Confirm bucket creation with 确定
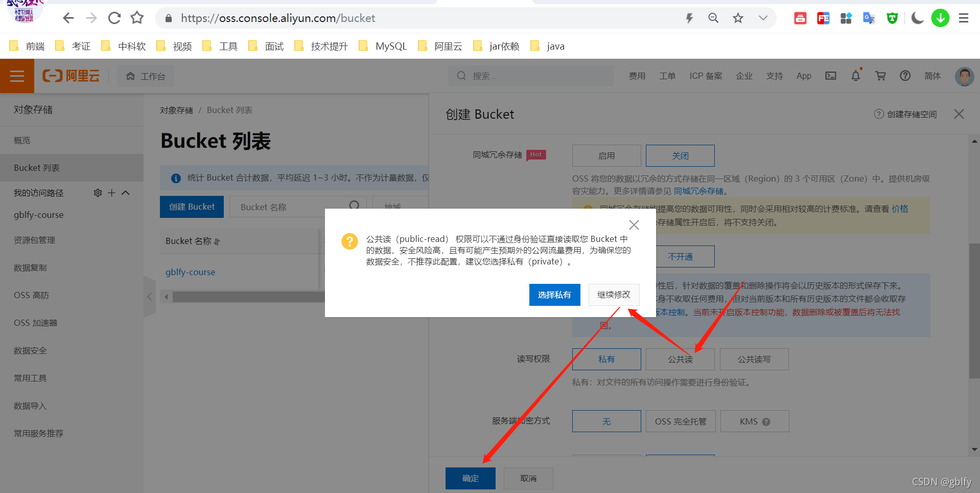This screenshot has height=493, width=980. point(470,478)
